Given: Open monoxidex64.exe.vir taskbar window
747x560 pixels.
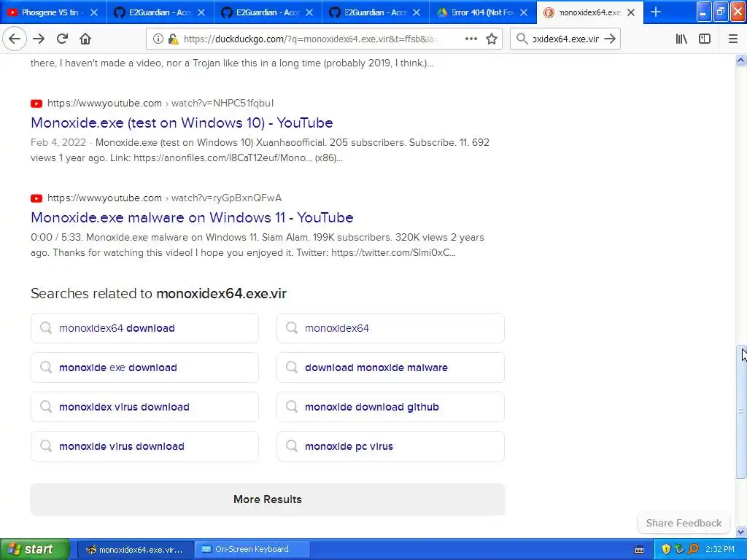Looking at the screenshot, I should pyautogui.click(x=134, y=549).
